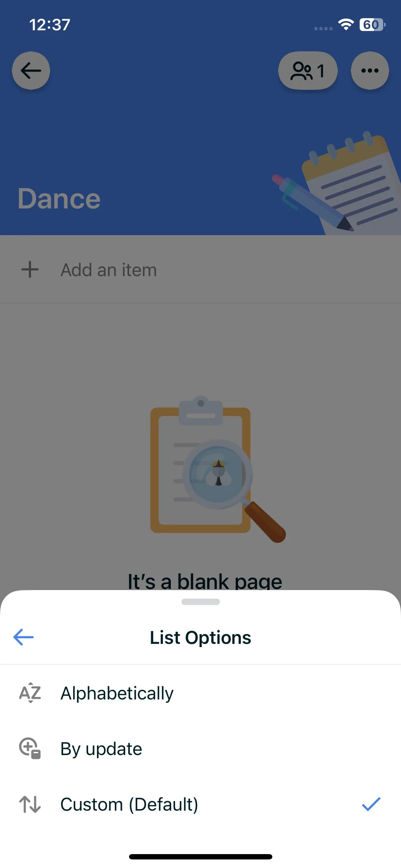Tap the sheet grabber handle to collapse
Screen dimensions: 401x868
(200, 602)
